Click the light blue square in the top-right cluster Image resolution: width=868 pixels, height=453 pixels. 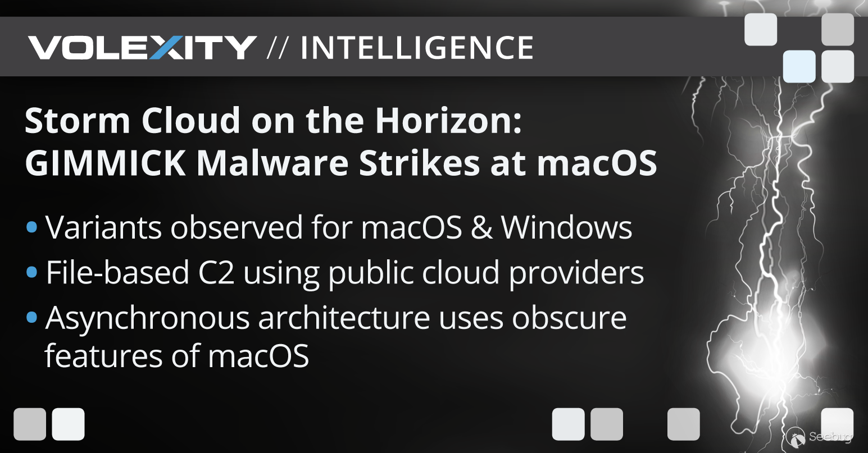799,66
